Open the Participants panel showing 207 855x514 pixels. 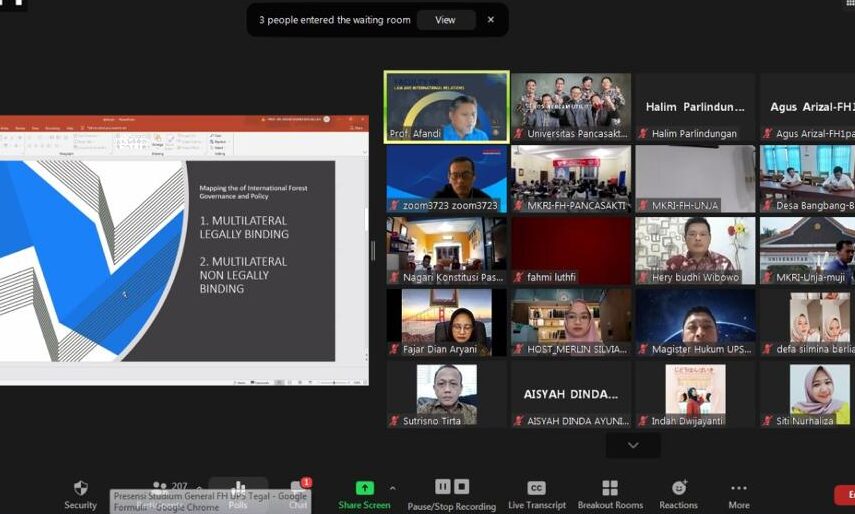coord(171,486)
